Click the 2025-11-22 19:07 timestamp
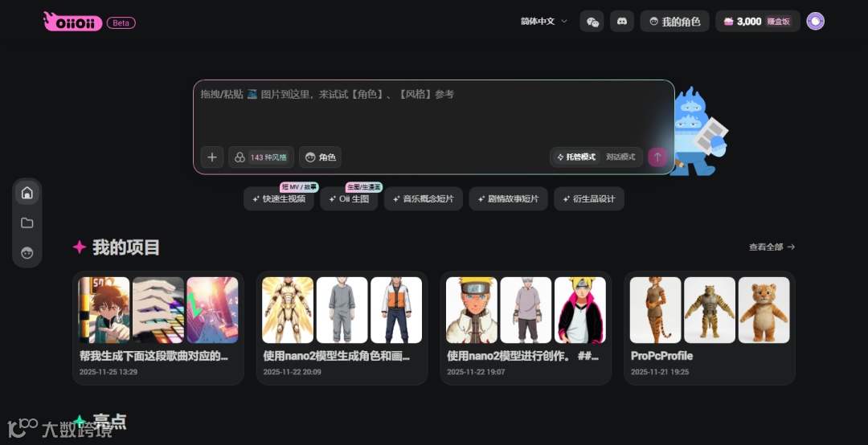This screenshot has height=445, width=868. (476, 372)
